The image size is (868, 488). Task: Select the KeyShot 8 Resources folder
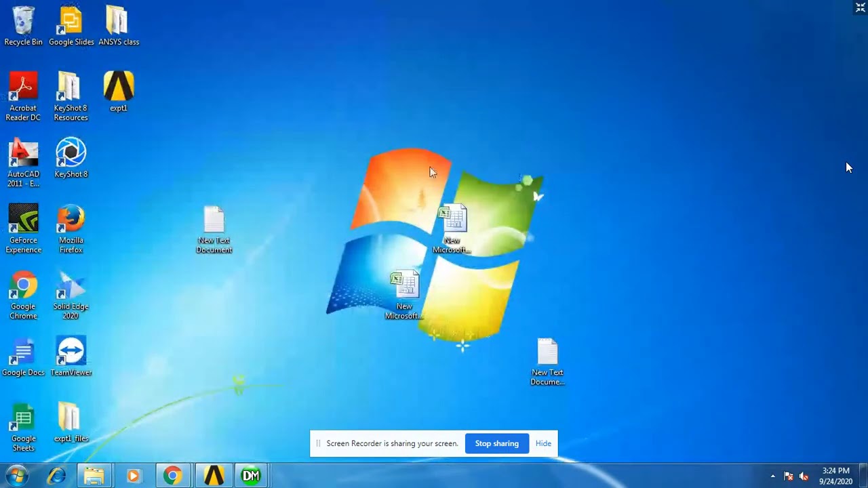[x=71, y=96]
